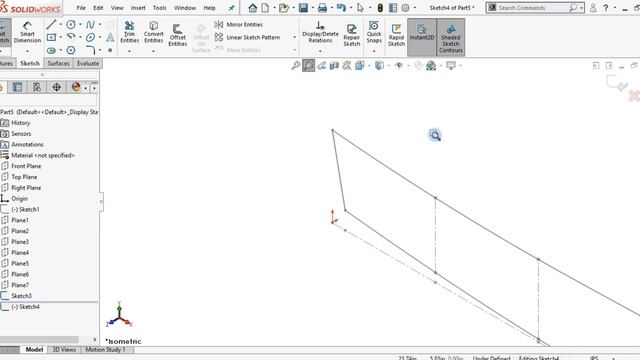Select the Spline tool

pyautogui.click(x=90, y=24)
